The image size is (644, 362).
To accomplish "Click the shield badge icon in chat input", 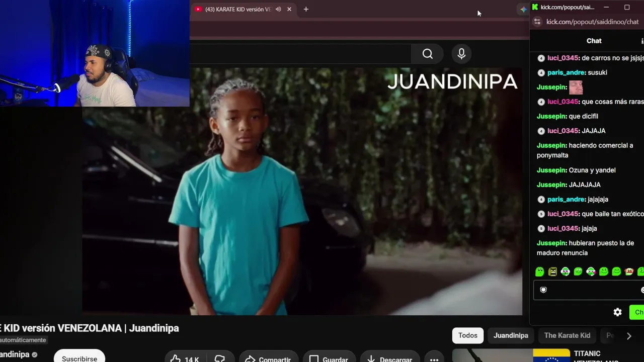I will (543, 290).
